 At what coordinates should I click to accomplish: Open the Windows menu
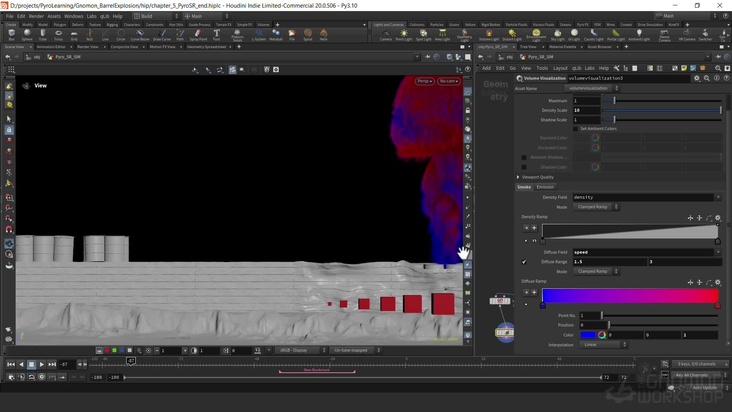[x=73, y=16]
